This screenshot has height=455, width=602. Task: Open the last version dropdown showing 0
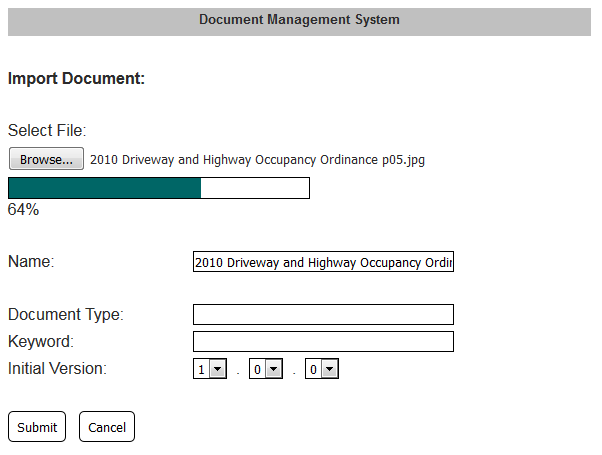tap(322, 369)
